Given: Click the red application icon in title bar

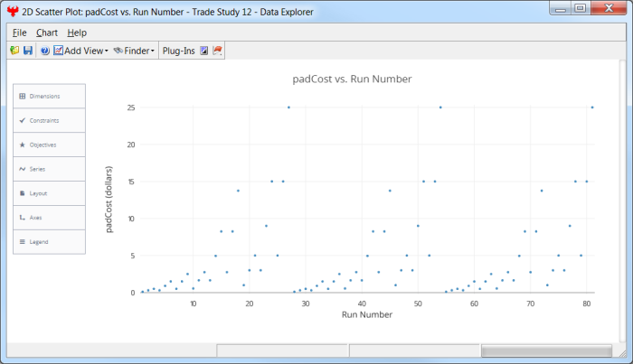Looking at the screenshot, I should click(13, 9).
